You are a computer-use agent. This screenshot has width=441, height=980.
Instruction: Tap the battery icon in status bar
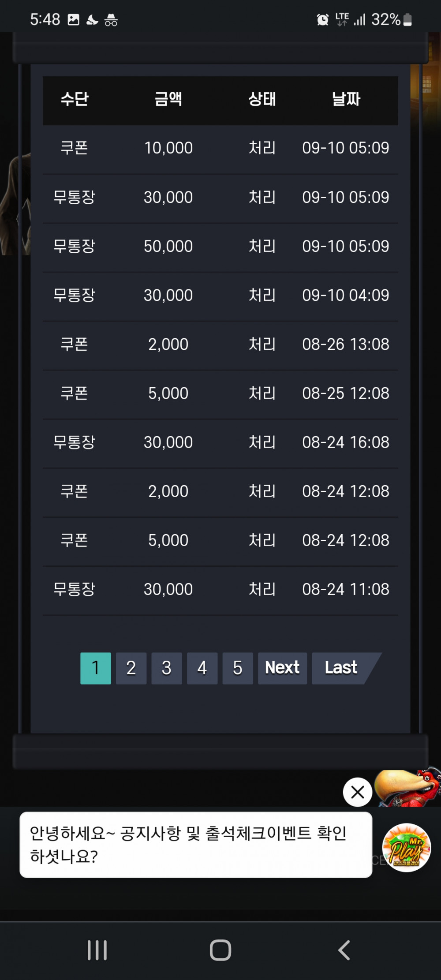(408, 19)
